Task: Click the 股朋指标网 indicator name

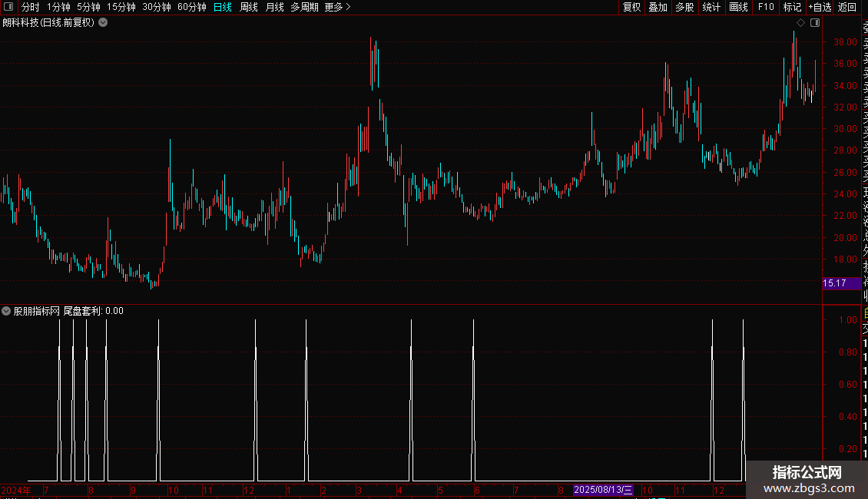Action: (37, 311)
